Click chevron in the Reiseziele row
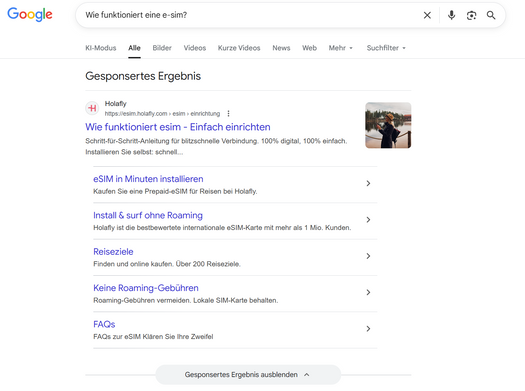 point(368,256)
